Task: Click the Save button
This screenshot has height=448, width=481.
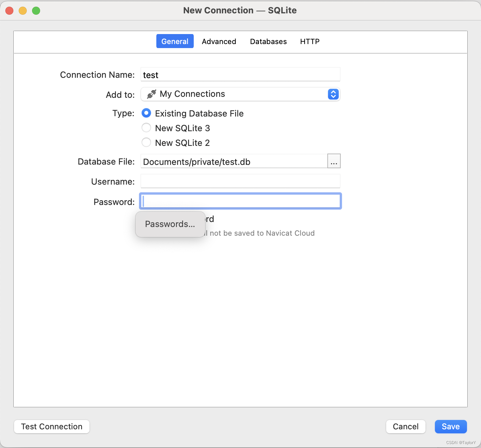Action: [451, 426]
